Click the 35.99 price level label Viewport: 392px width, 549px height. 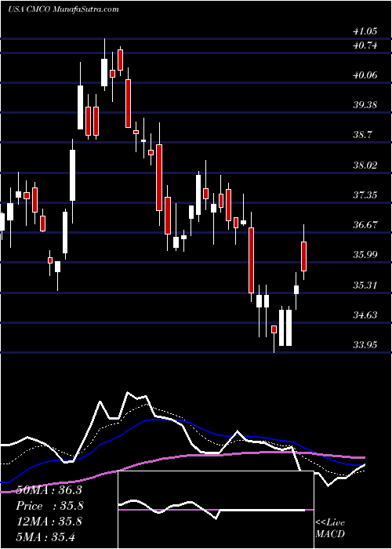point(365,254)
